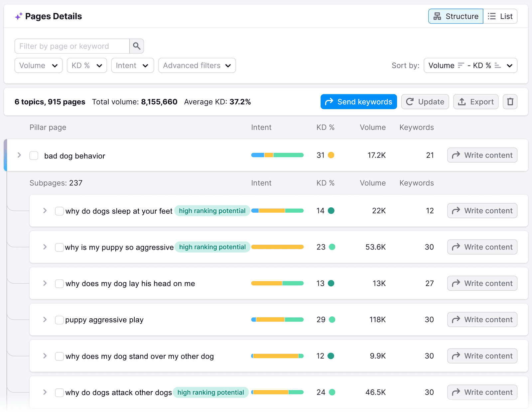
Task: Click the trash delete icon
Action: tap(510, 102)
